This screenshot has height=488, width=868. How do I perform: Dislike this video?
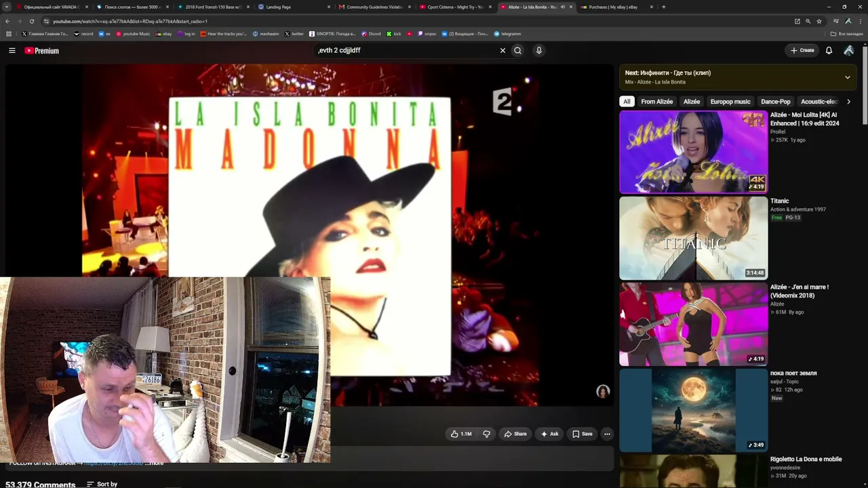point(486,434)
